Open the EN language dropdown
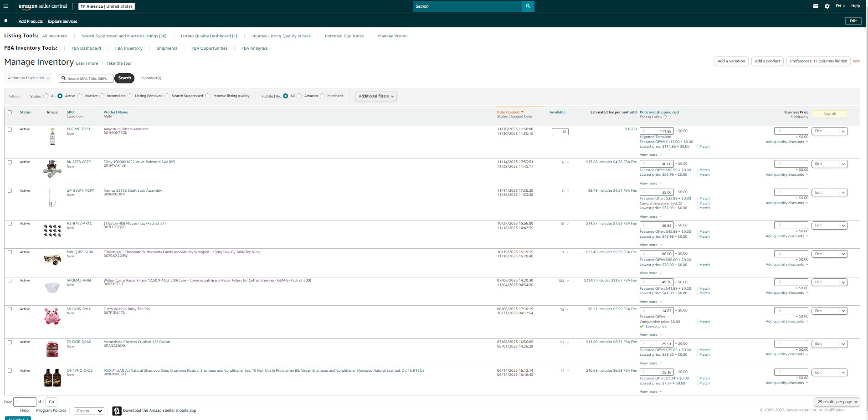The height and width of the screenshot is (420, 868). pos(840,6)
